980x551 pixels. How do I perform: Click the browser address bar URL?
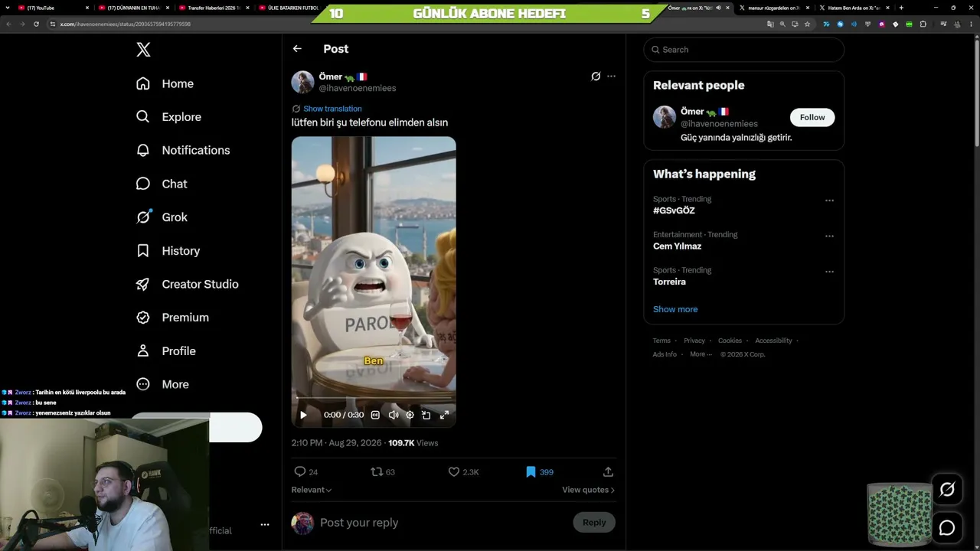point(126,24)
